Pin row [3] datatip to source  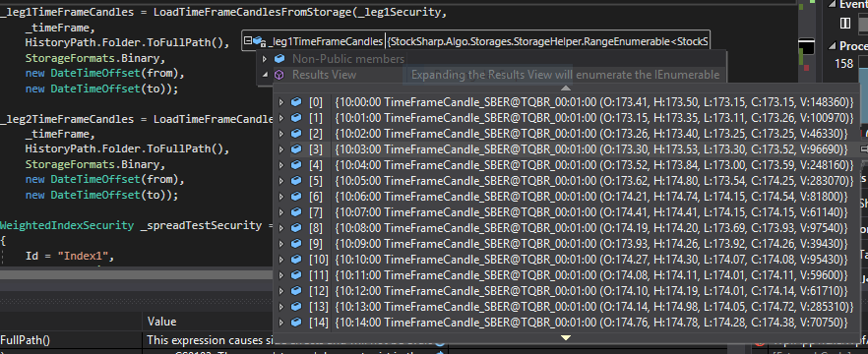pos(863,149)
